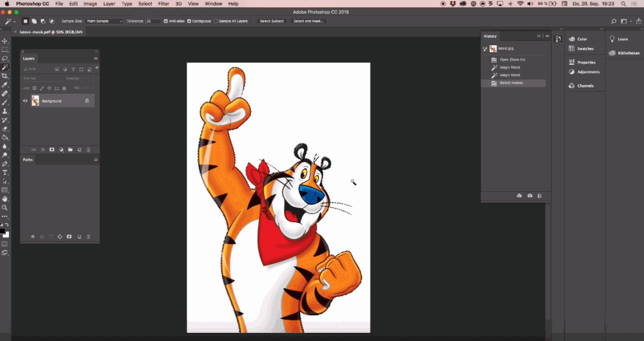Open the Filter menu
The width and height of the screenshot is (644, 341).
pos(164,4)
